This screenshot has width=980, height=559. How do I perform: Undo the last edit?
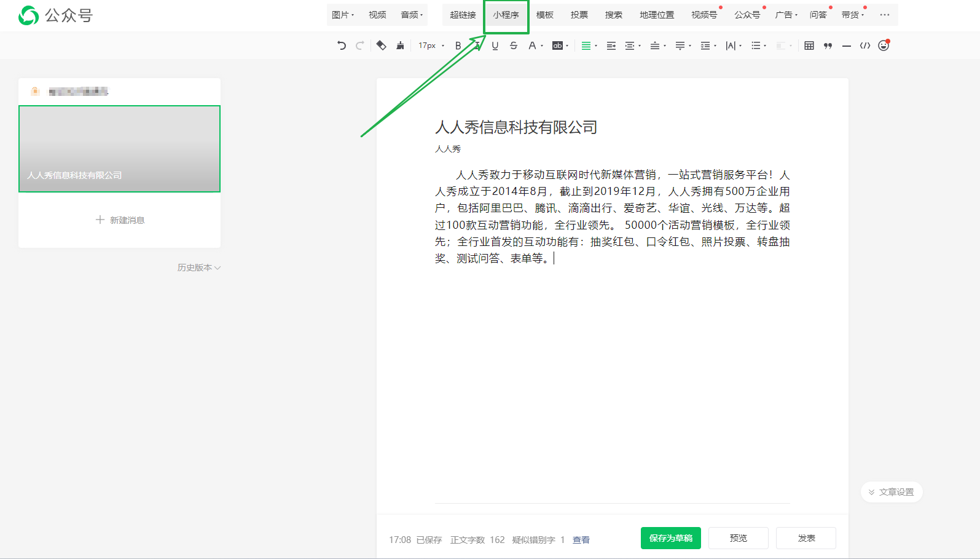(342, 46)
